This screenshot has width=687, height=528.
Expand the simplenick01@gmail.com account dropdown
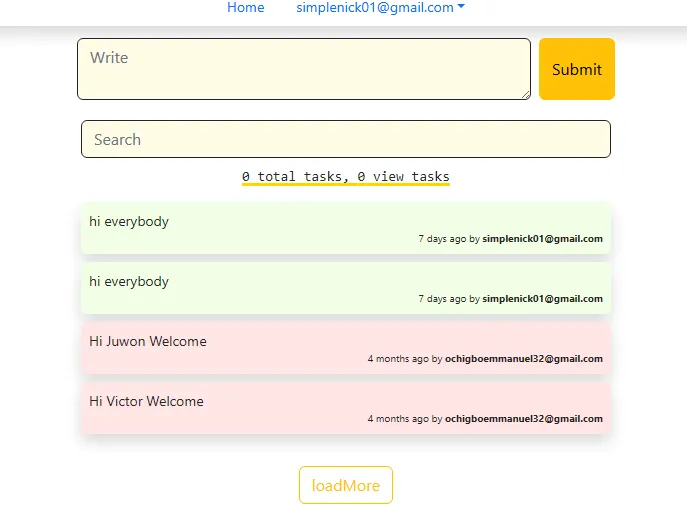point(375,8)
